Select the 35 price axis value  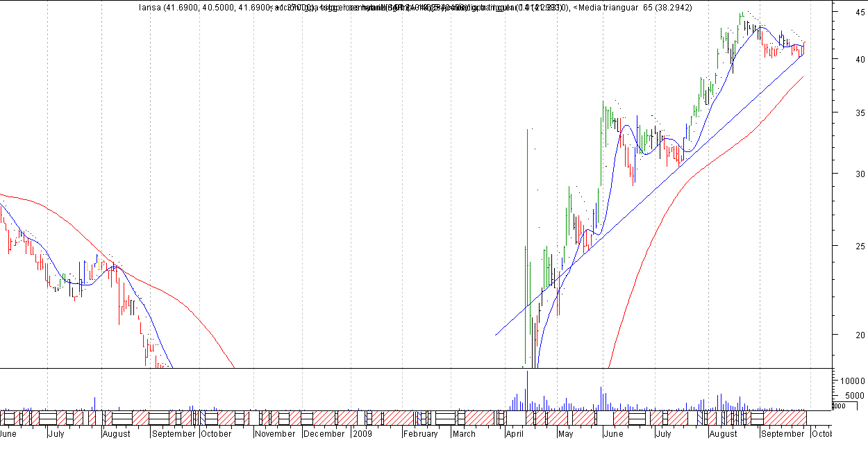(860, 112)
